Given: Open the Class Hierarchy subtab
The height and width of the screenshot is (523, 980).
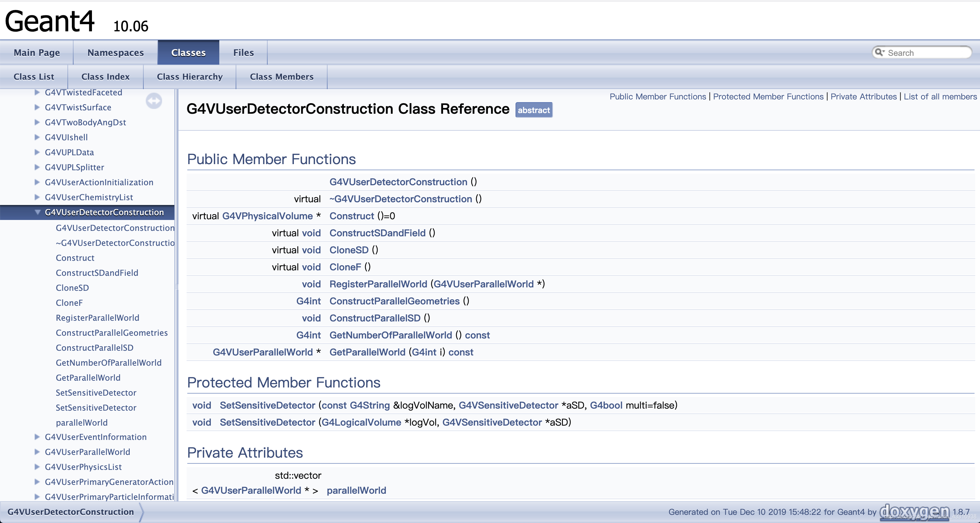Looking at the screenshot, I should (x=189, y=77).
